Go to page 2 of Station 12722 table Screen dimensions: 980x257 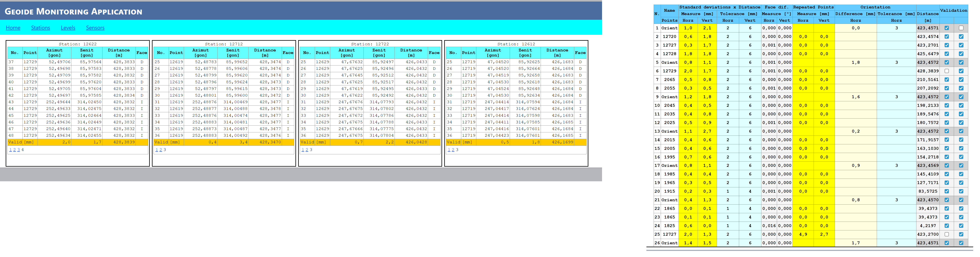point(307,150)
